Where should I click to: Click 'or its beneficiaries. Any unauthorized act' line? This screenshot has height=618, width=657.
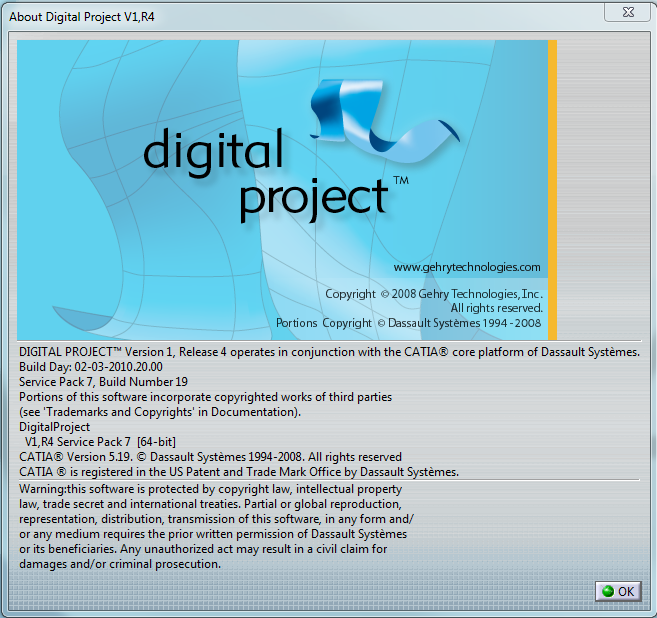[203, 549]
